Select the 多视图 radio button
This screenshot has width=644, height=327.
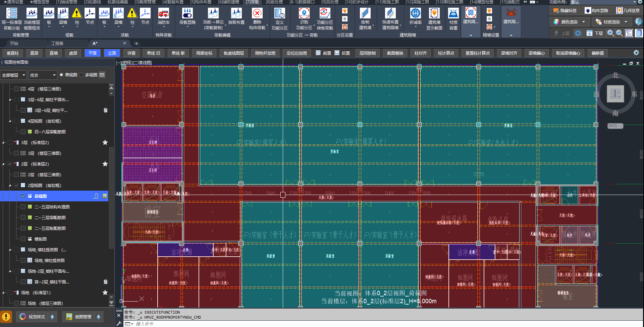click(82, 75)
